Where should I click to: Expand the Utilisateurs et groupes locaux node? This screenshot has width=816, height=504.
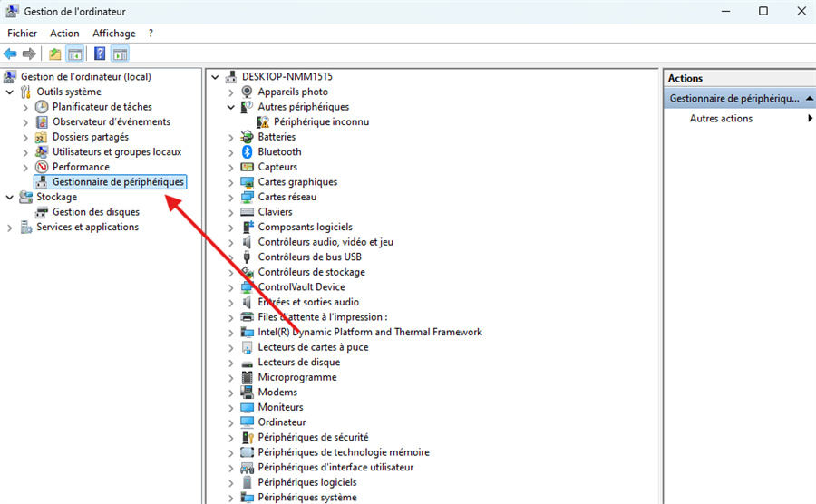tap(25, 152)
